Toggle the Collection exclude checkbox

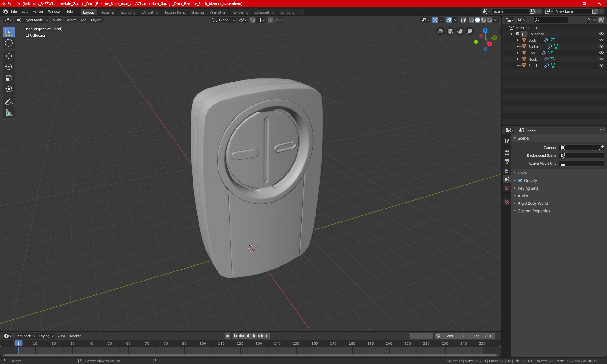pos(518,34)
